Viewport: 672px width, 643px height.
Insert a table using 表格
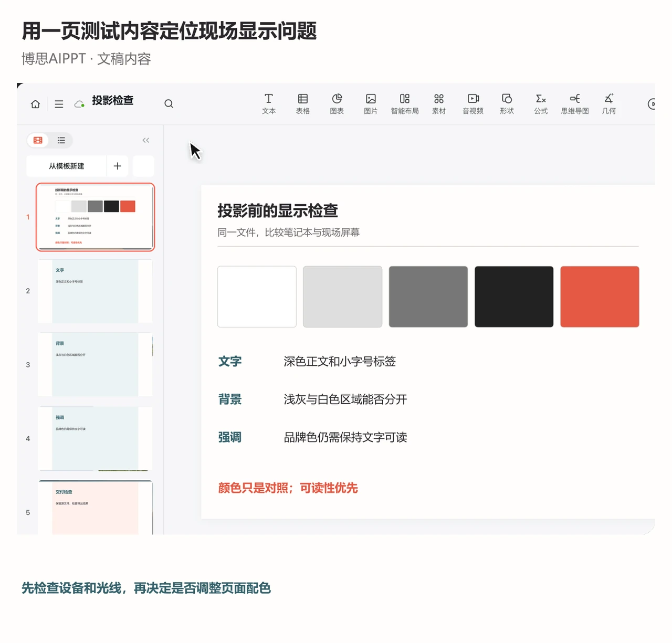303,104
